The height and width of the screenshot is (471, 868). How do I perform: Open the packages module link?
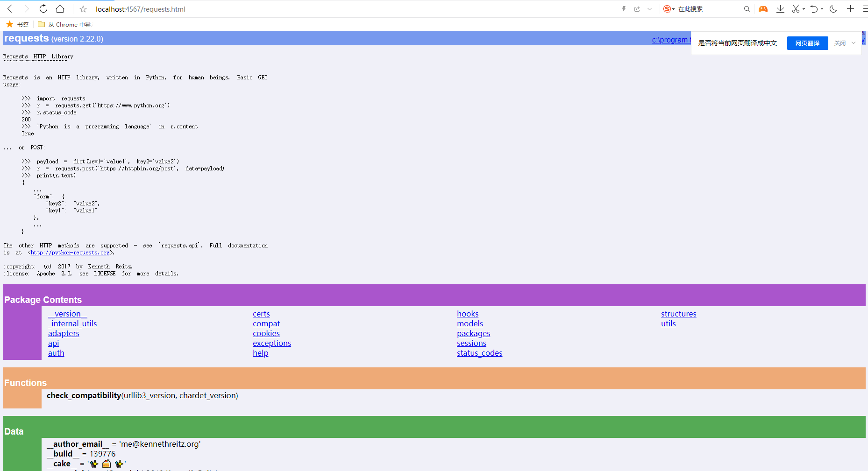click(474, 333)
